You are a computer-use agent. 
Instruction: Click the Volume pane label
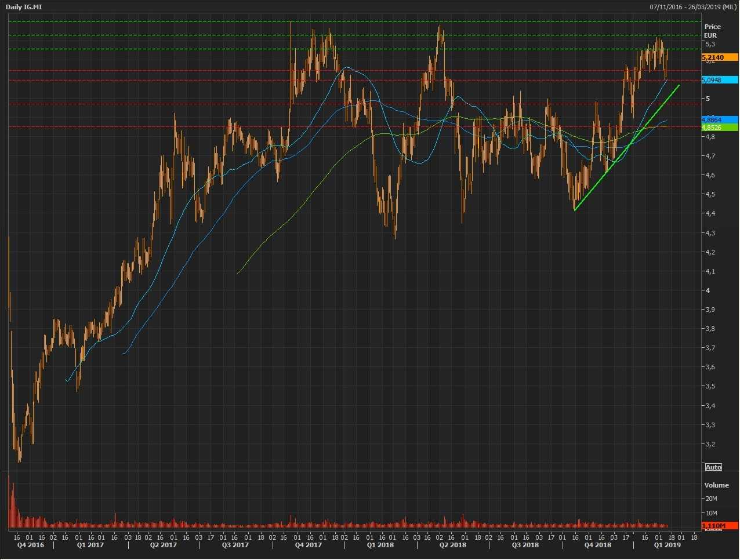716,485
